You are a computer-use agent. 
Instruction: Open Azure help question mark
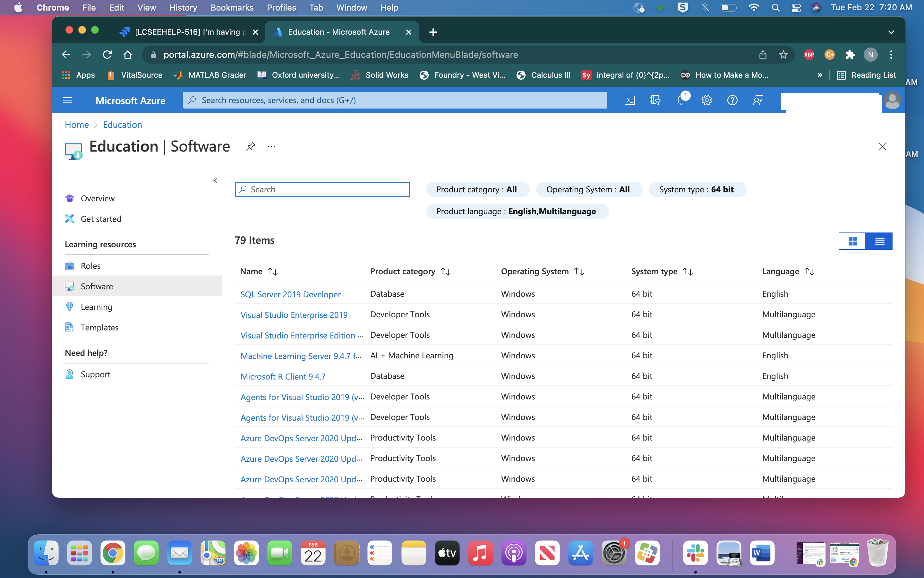pyautogui.click(x=732, y=100)
